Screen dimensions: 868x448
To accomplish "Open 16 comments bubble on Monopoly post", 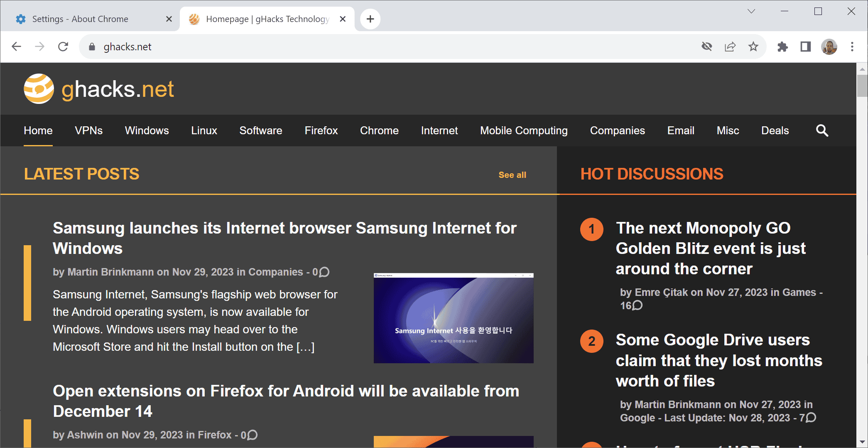I will click(637, 305).
